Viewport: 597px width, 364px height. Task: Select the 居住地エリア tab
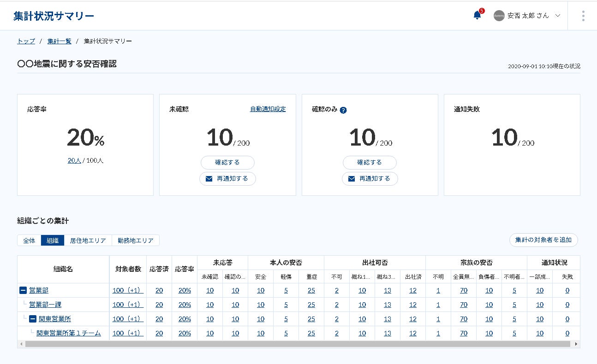pos(88,241)
